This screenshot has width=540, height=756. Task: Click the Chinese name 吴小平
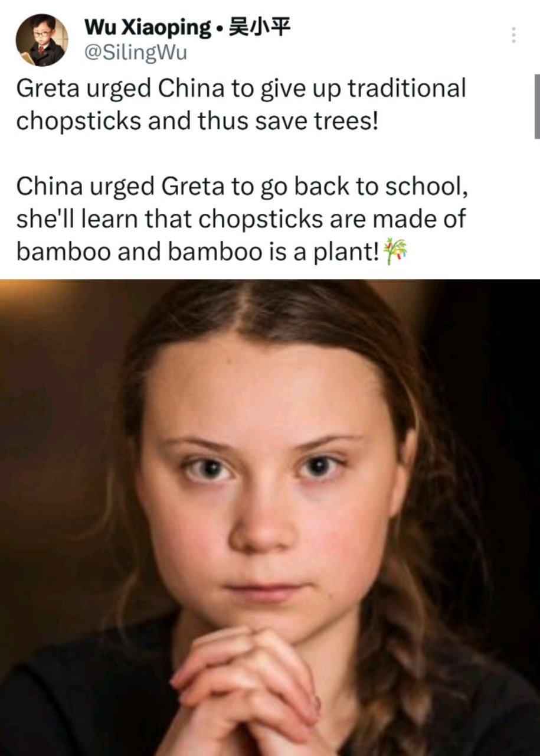coord(260,27)
